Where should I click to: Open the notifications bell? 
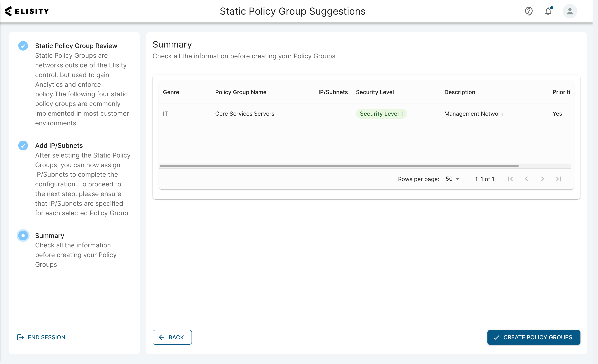tap(548, 11)
